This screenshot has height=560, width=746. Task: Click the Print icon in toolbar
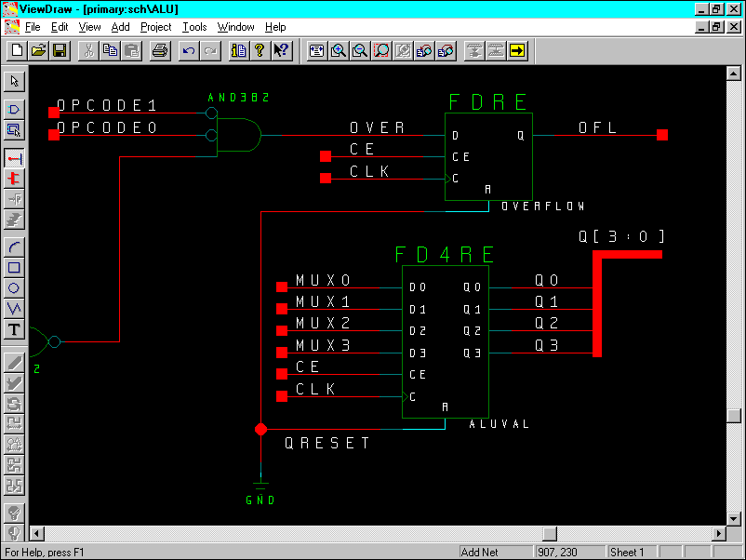point(159,50)
